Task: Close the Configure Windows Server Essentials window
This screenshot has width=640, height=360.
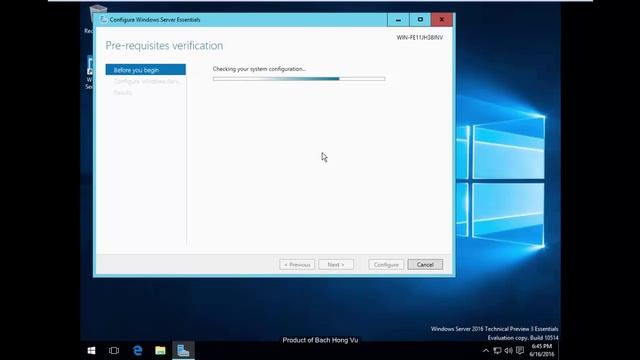Action: pos(442,20)
